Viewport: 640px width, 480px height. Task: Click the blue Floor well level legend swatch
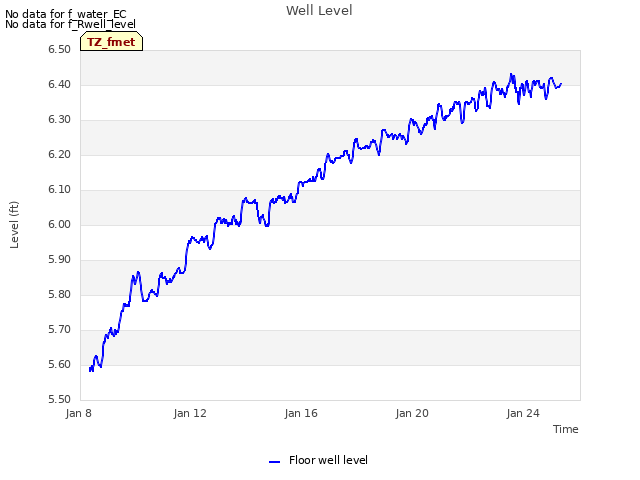click(274, 462)
